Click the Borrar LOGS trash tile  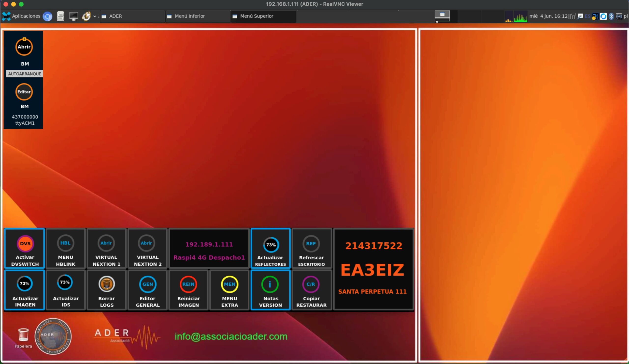point(107,290)
